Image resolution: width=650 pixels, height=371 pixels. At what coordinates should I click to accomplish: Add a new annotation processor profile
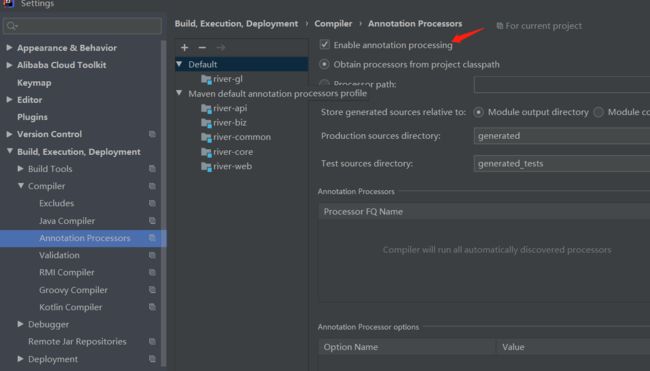click(x=184, y=48)
